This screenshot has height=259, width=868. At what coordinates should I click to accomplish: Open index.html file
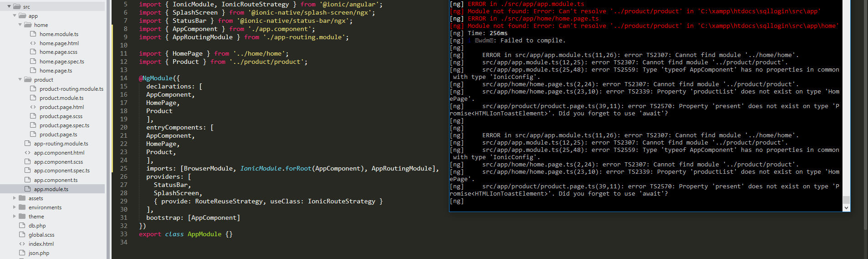point(41,244)
